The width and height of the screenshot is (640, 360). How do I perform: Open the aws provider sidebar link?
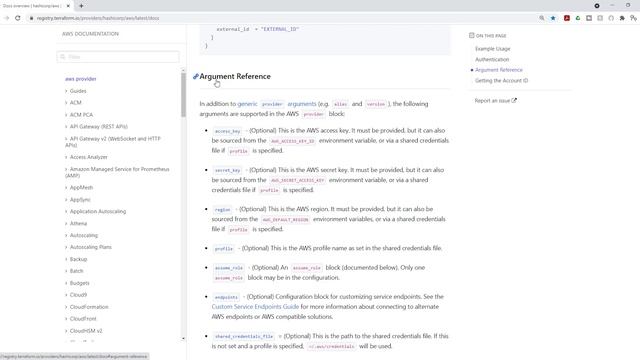pos(80,79)
